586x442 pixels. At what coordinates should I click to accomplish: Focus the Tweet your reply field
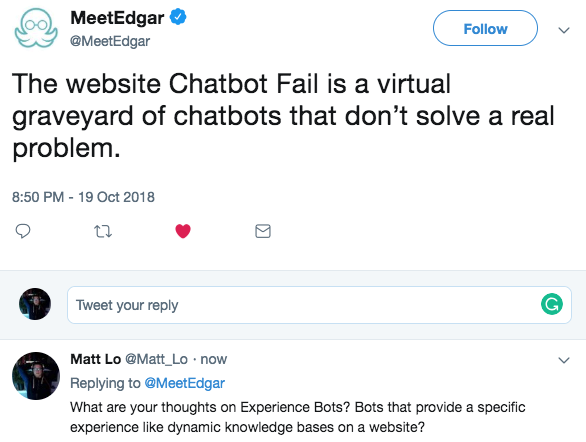pos(319,305)
